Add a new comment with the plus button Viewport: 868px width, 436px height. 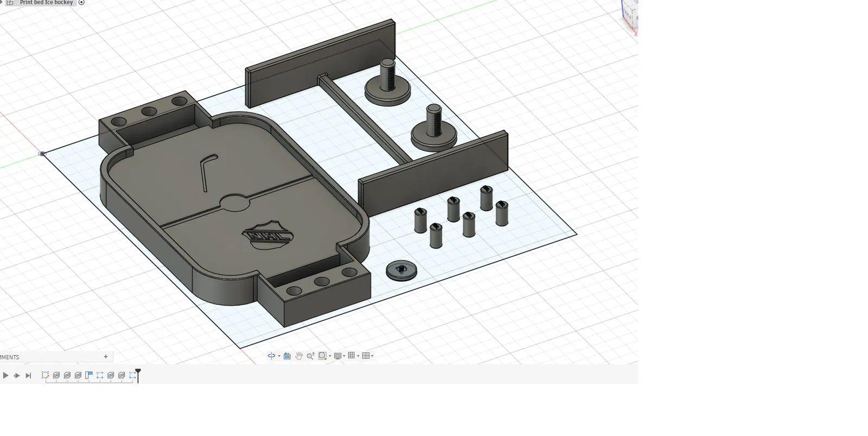[x=106, y=357]
